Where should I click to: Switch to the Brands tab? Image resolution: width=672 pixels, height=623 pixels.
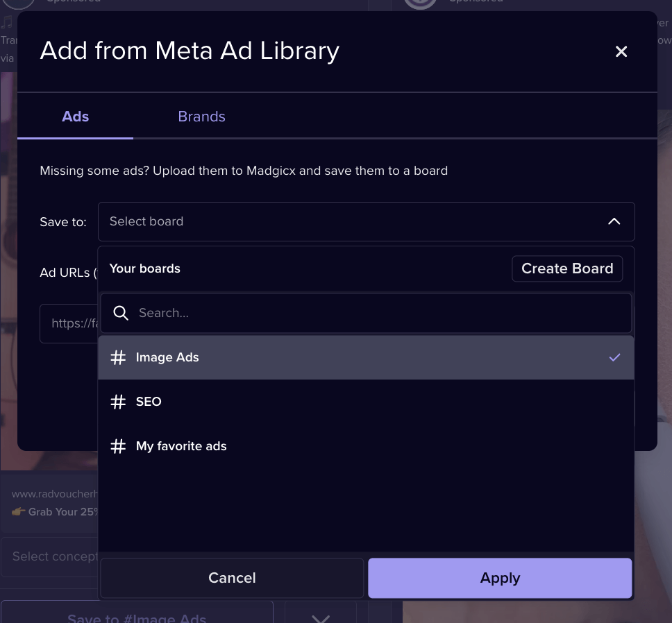[201, 117]
